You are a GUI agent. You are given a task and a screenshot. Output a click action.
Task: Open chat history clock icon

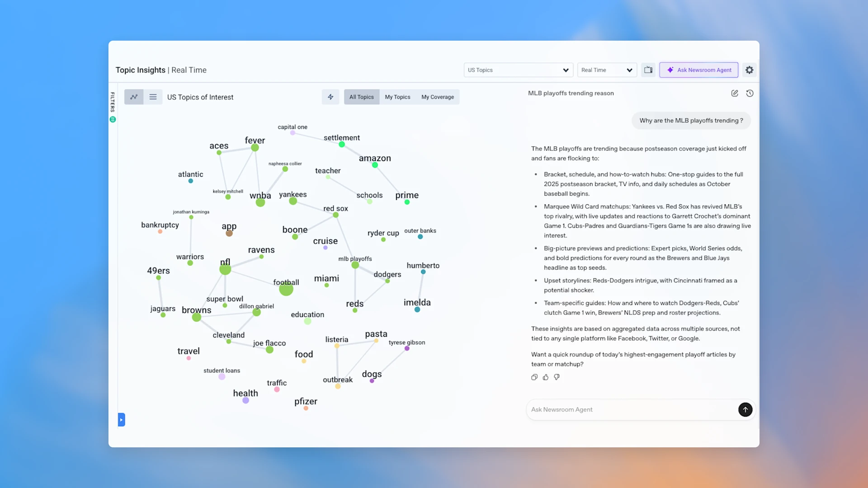tap(750, 93)
